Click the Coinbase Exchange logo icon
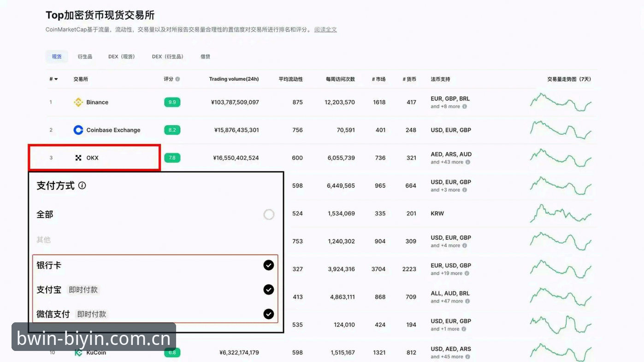 pos(78,130)
